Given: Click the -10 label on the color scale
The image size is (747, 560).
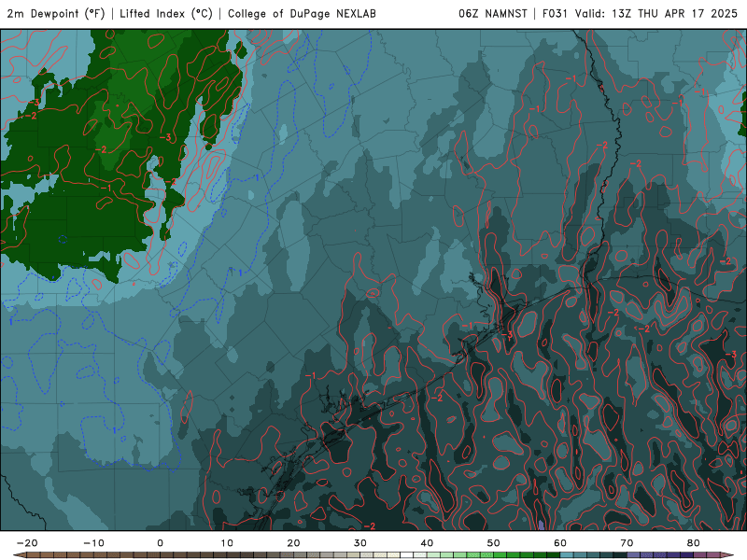Looking at the screenshot, I should pos(93,543).
